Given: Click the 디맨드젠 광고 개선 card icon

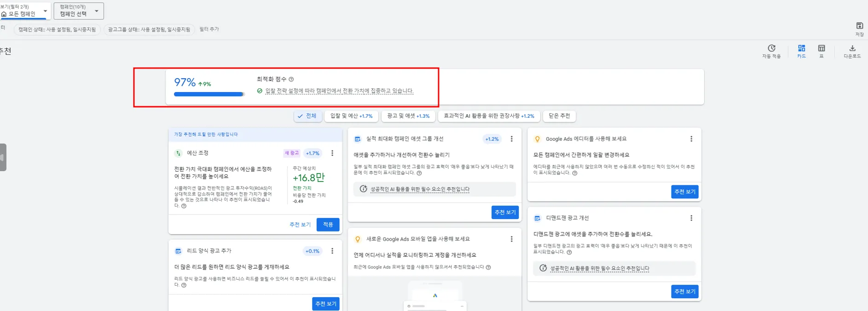Looking at the screenshot, I should [x=537, y=218].
